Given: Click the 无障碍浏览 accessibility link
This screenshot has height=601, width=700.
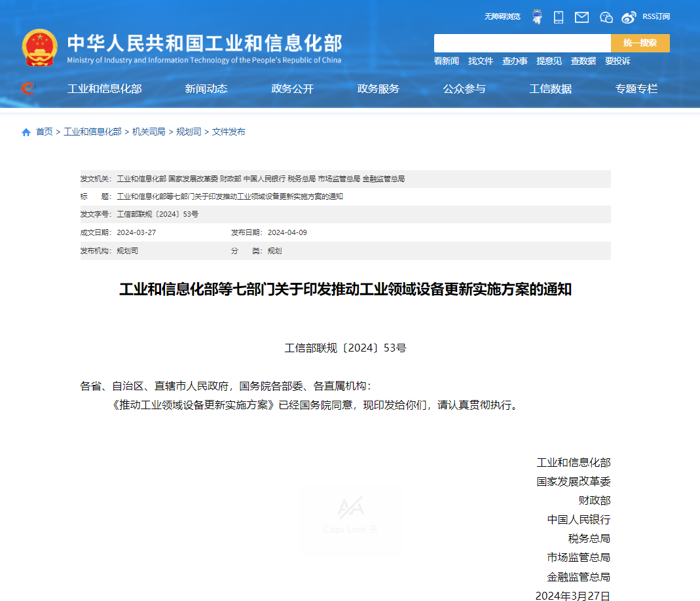Looking at the screenshot, I should click(502, 16).
